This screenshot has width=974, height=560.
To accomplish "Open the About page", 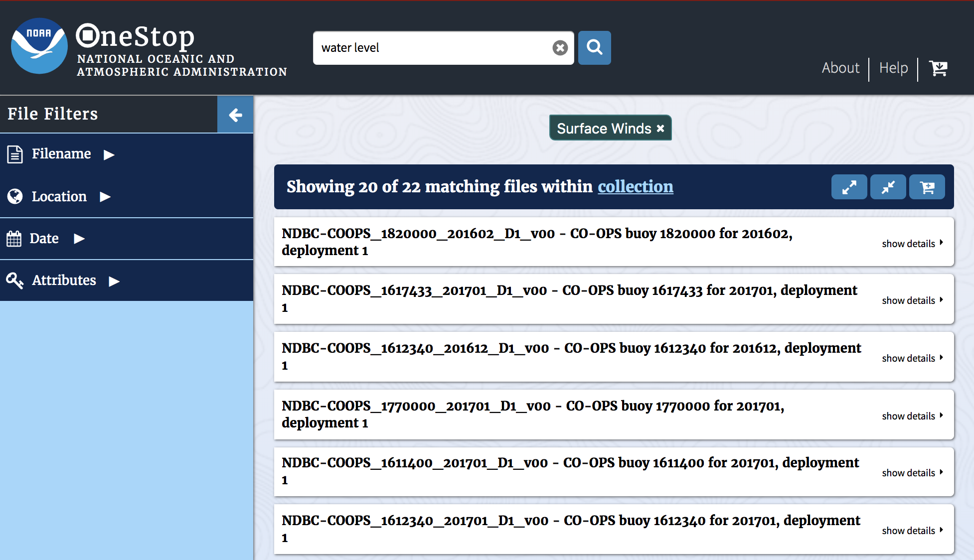I will pyautogui.click(x=840, y=68).
